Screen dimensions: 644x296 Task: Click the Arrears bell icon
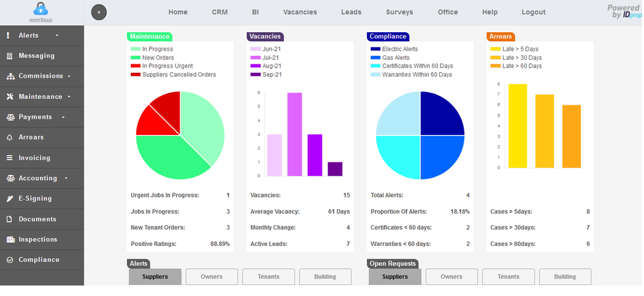pos(10,138)
